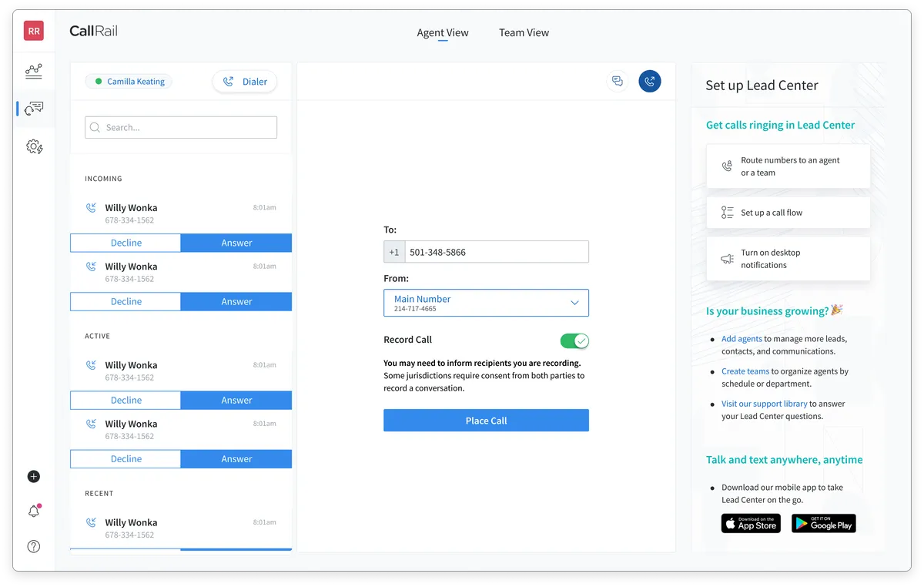Decline the first call under INCOMING
This screenshot has height=587, width=924.
tap(126, 243)
